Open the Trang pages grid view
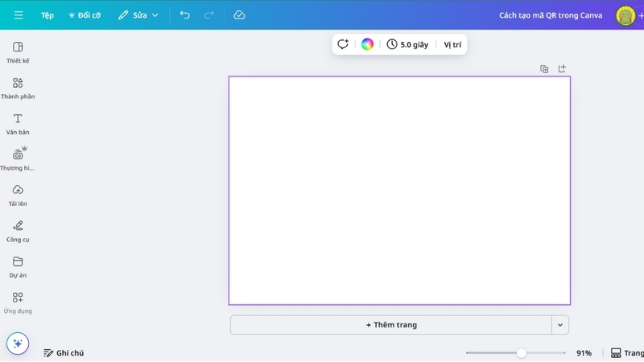This screenshot has height=362, width=644. (x=627, y=353)
